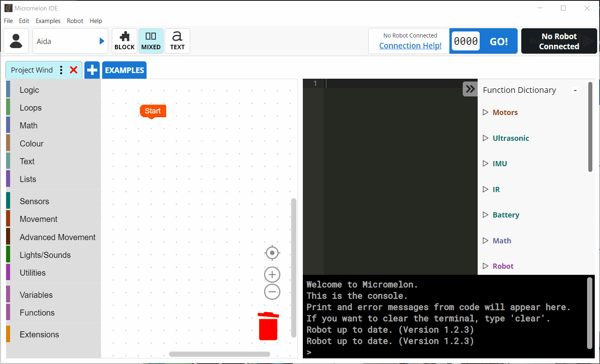Switch to TEXT editing mode
Viewport: 600px width, 364px height.
click(x=177, y=41)
